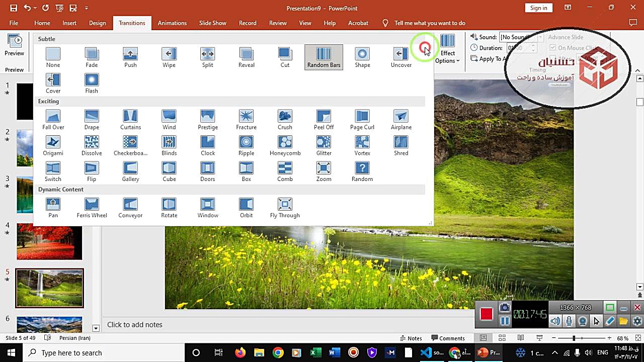Viewport: 644px width, 362px height.
Task: Choose the Honeycomb transition
Action: point(285,146)
